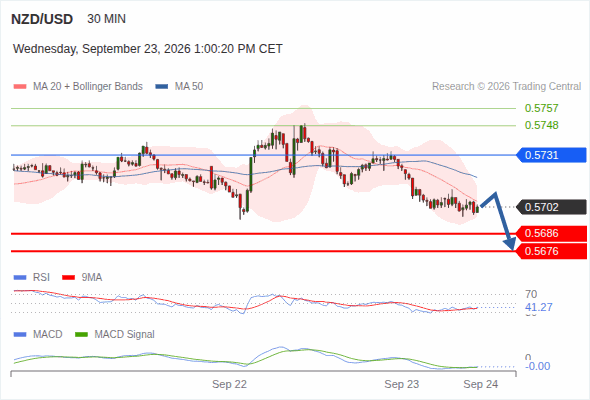Click the MACD legend label
The width and height of the screenshot is (590, 400).
point(48,335)
